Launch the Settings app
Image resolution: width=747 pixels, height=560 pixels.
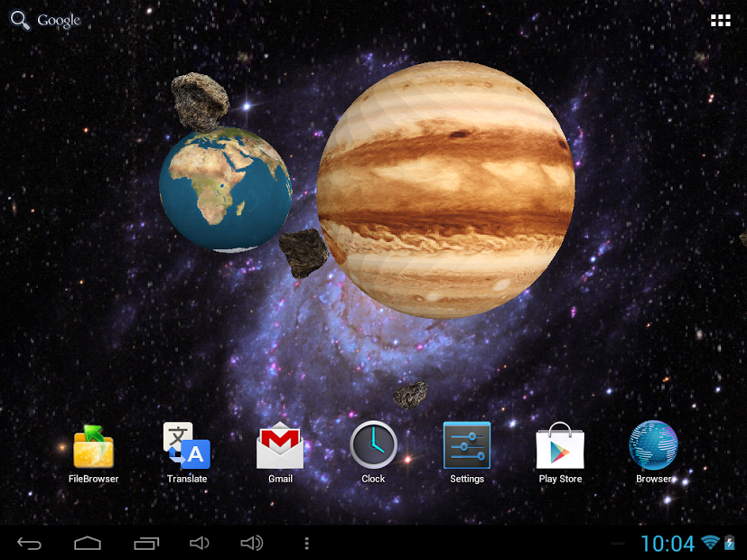click(x=467, y=446)
